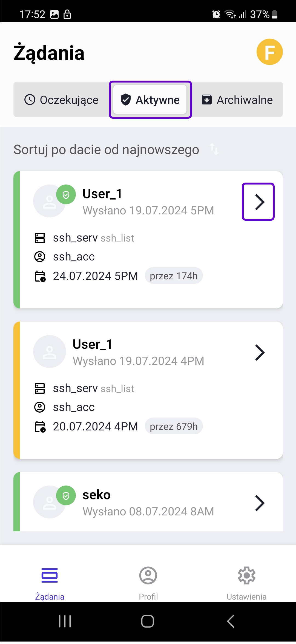Screen dimensions: 296x644
Task: Expand the seko request chevron
Action: pyautogui.click(x=260, y=503)
